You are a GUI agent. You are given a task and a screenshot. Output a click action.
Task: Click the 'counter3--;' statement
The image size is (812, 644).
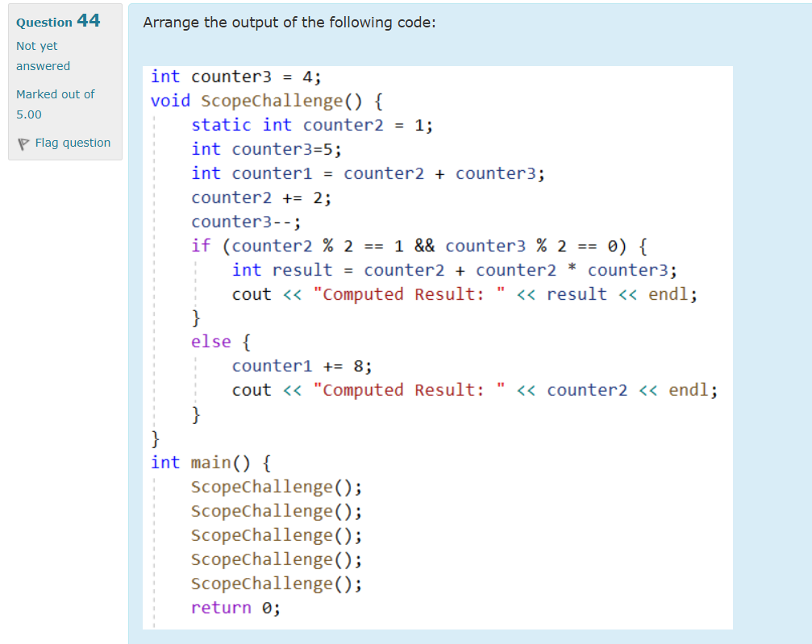[x=239, y=221]
